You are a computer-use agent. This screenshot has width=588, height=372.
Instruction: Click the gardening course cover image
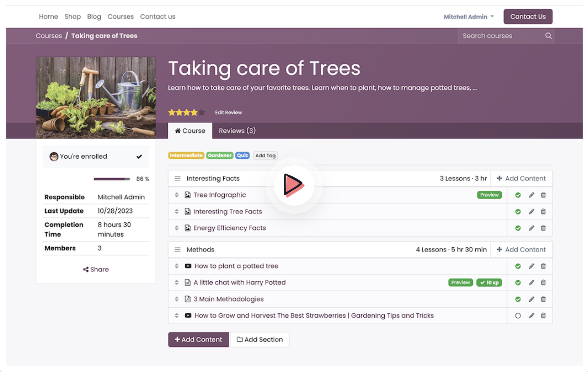coord(96,98)
